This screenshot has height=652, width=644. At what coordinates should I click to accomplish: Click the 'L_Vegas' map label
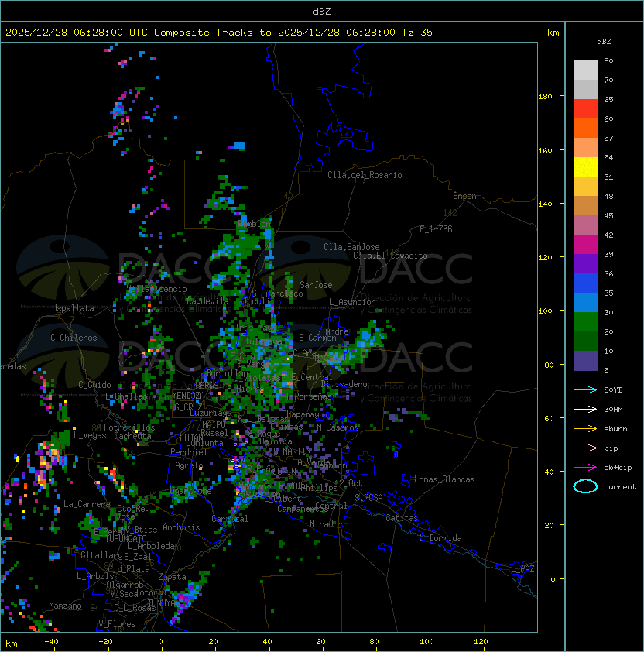tap(90, 435)
